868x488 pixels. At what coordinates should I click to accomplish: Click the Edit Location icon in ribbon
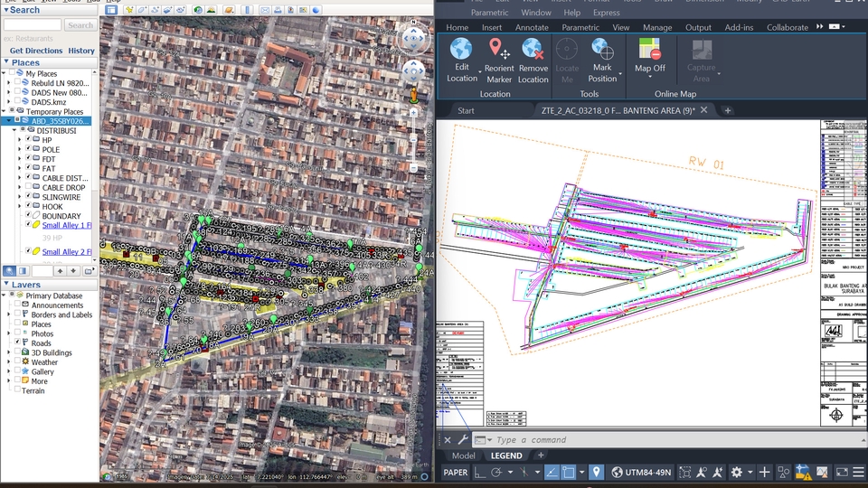click(461, 49)
